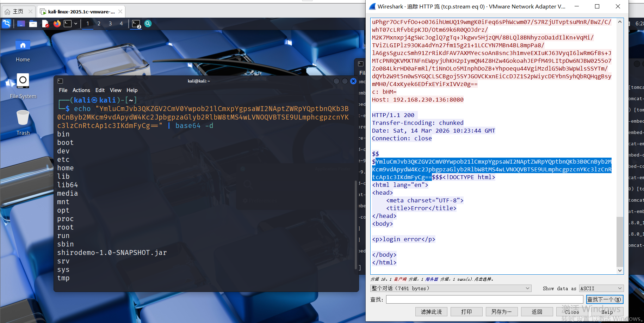Viewport: 644px width, 323px height.
Task: Click the Host: 192.168.230.136:8080 line
Action: click(x=418, y=99)
